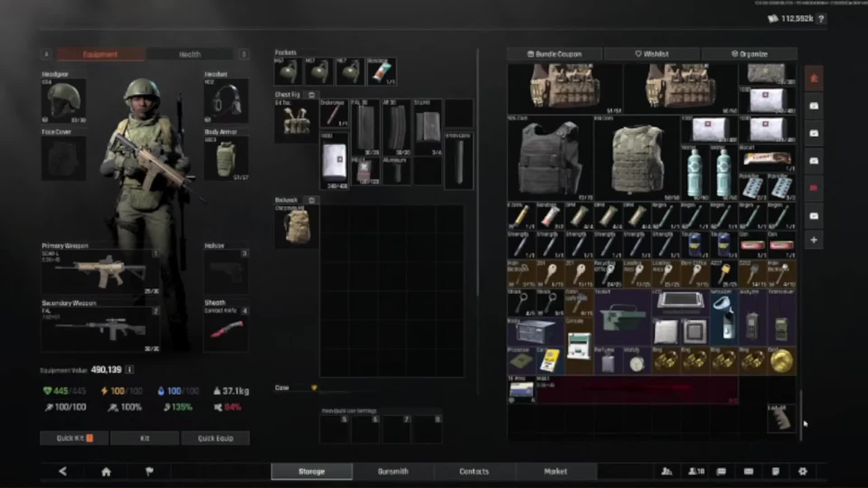Click quick use slot number 5

click(x=334, y=429)
